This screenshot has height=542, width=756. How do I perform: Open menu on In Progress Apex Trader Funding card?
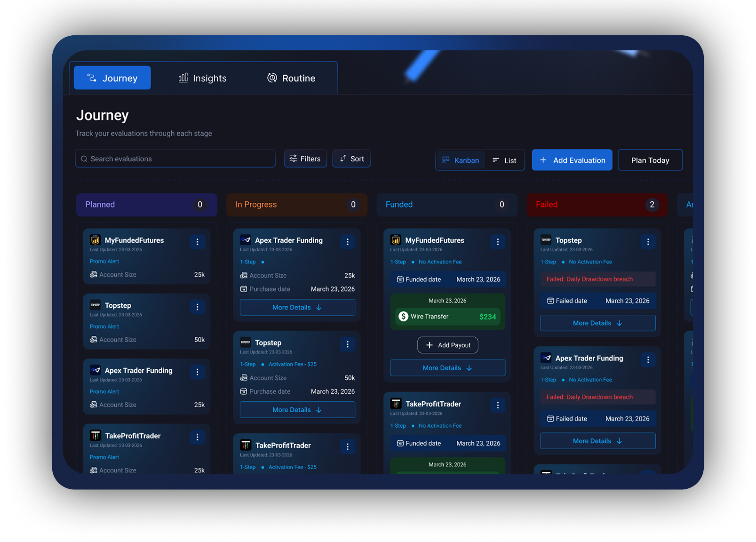click(348, 242)
